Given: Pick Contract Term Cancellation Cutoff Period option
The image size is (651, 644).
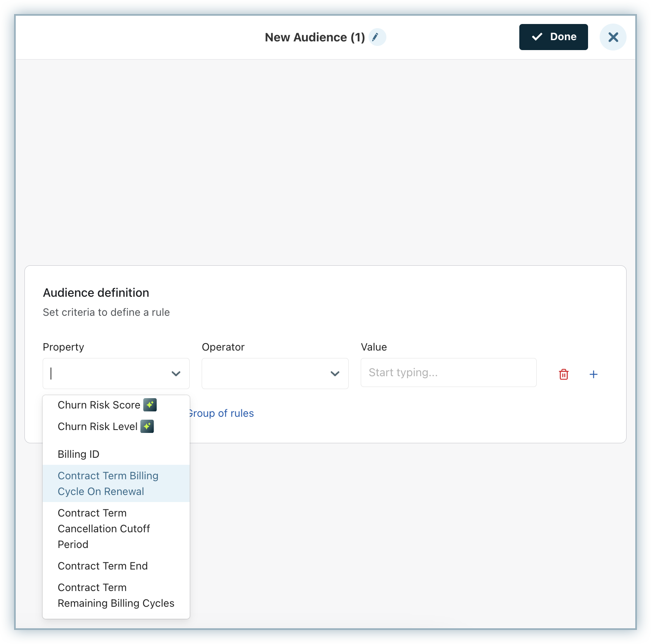Looking at the screenshot, I should pos(104,529).
